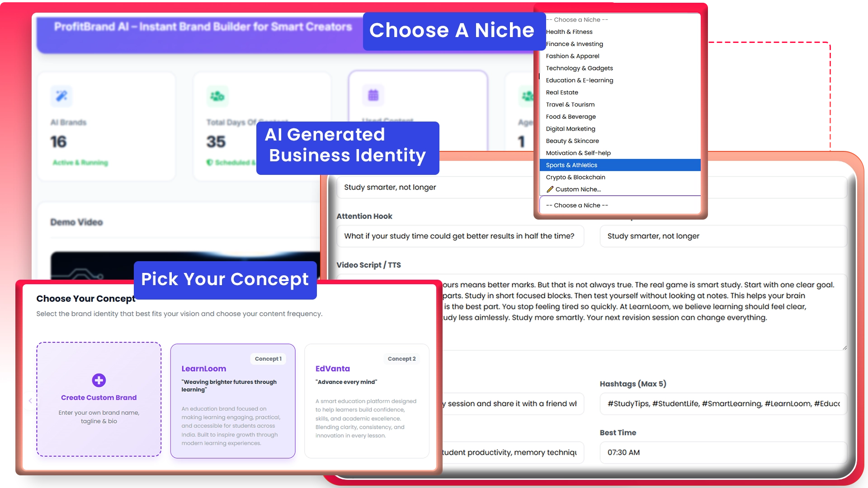Click the Hashtags input field
868x488 pixels.
[x=722, y=404]
